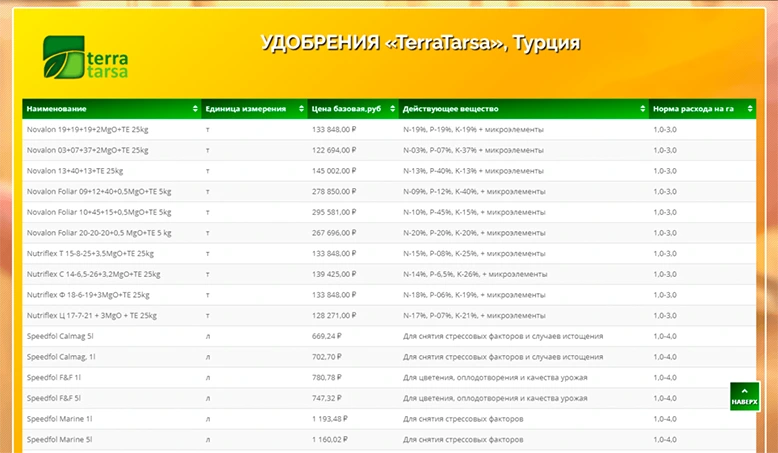Select Nutriflex T 15-8-25+3,5MgO+TE 25kg name

coord(90,254)
